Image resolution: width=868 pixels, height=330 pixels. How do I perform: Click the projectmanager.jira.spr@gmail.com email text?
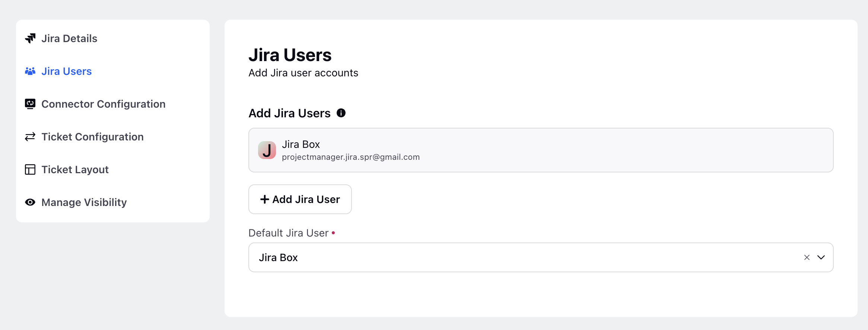(x=351, y=157)
